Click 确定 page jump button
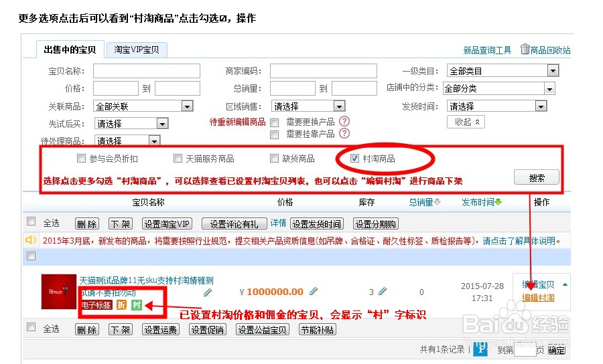Screen dimensions: 603x364 (x=557, y=350)
